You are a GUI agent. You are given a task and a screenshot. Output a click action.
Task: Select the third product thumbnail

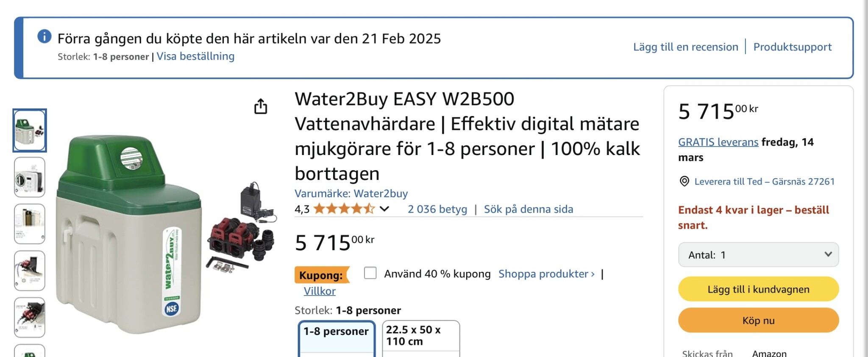pyautogui.click(x=30, y=224)
